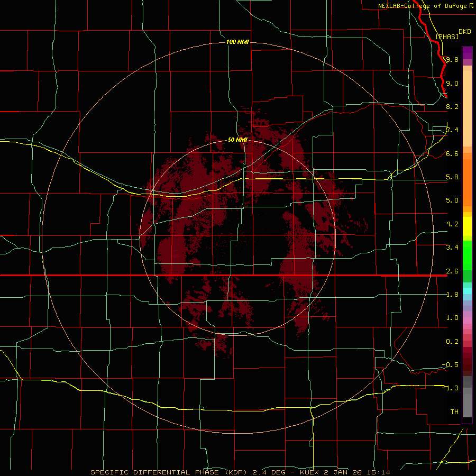Screen dimensions: 476x476
Task: Click the 100 NMI range ring label
Action: (x=237, y=42)
